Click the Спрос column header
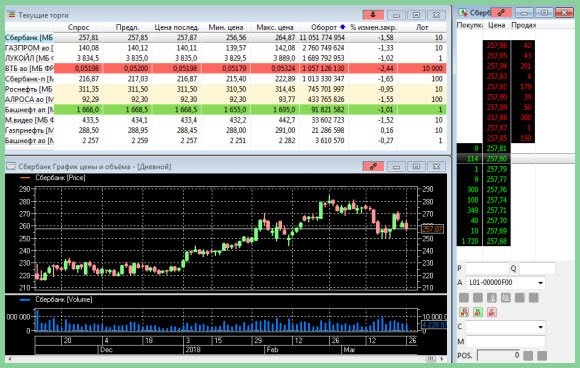Viewport: 580px width, 368px height. point(78,27)
